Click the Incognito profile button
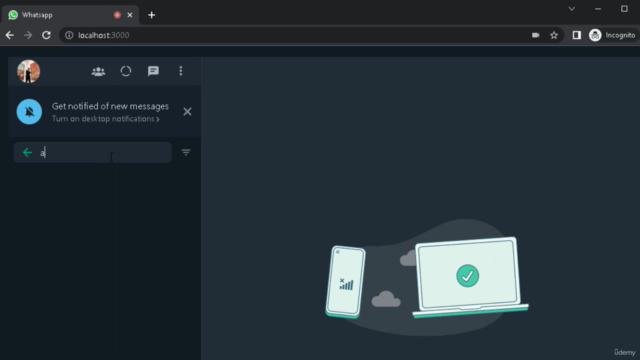 pos(612,36)
